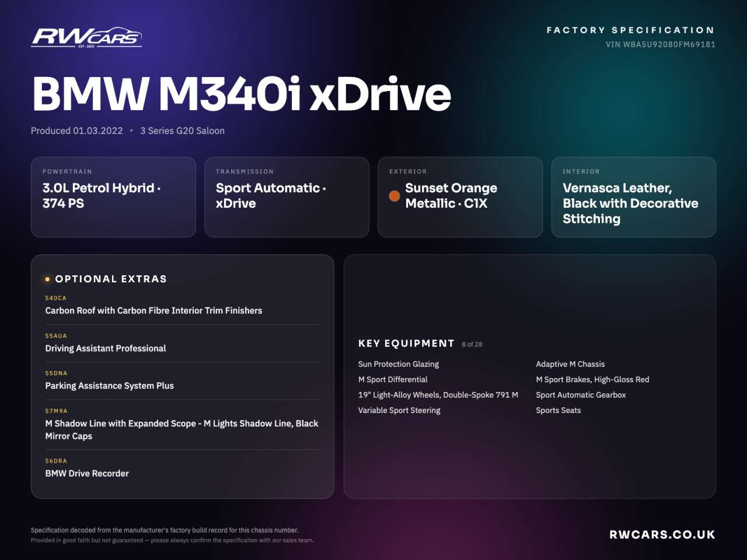Select M Sport Differential
Image resolution: width=747 pixels, height=560 pixels.
(x=393, y=379)
